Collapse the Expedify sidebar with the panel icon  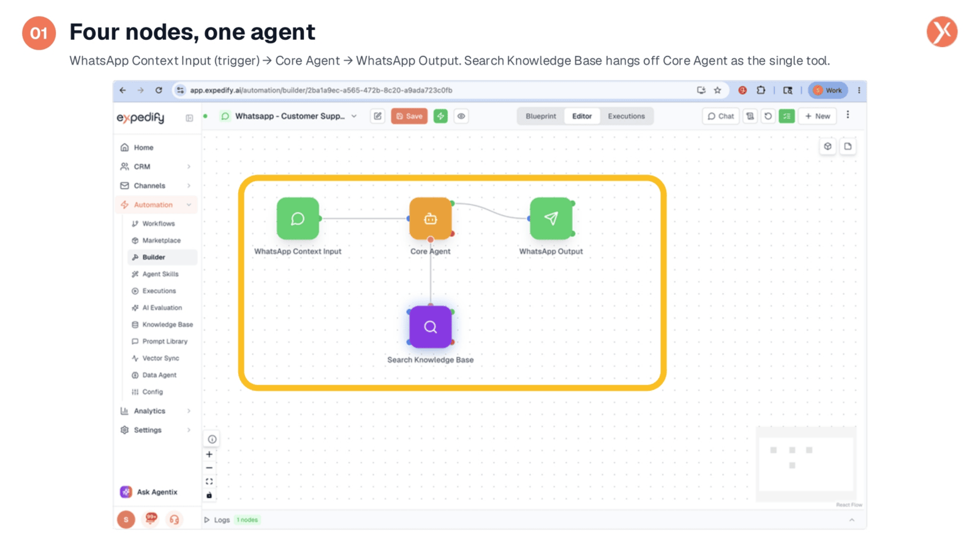pos(189,118)
